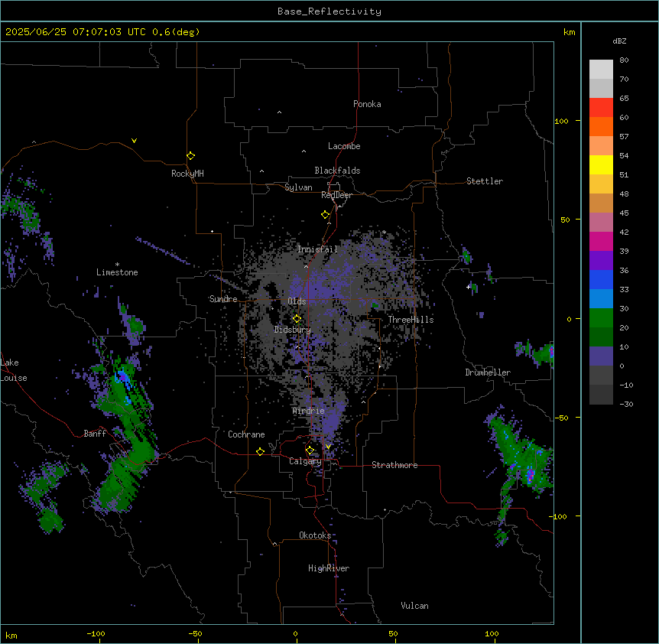Click the Sundre label
This screenshot has height=644, width=659.
pos(223,299)
